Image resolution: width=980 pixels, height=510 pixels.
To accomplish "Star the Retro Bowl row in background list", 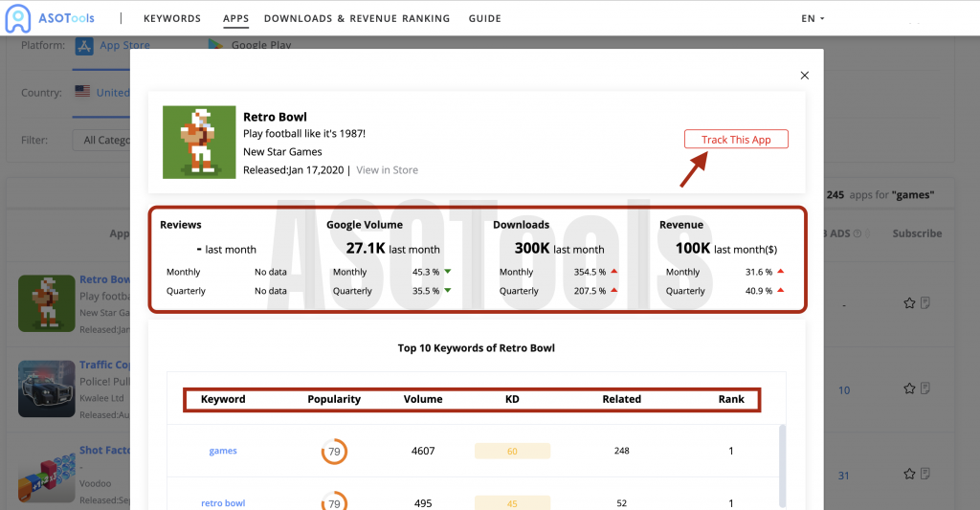I will click(909, 303).
